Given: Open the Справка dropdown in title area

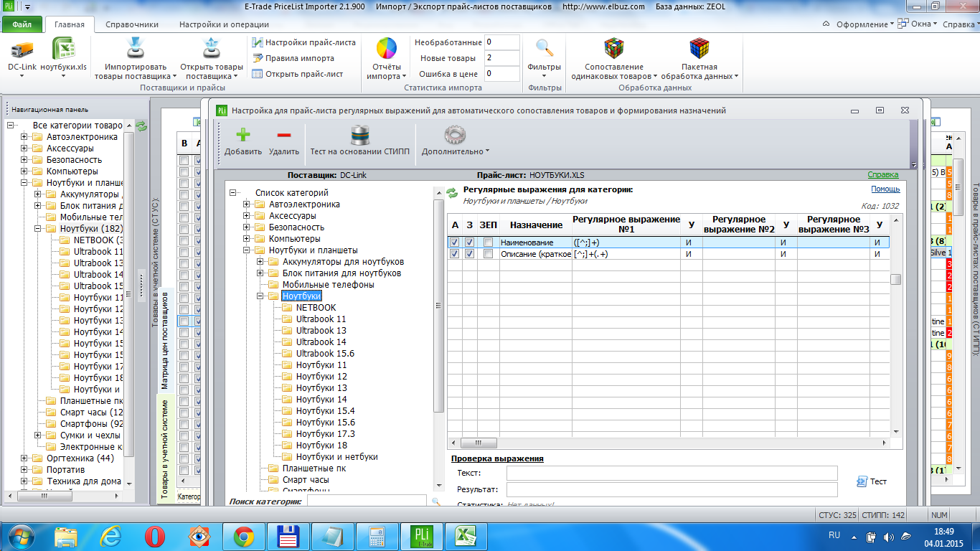Looking at the screenshot, I should click(x=960, y=24).
